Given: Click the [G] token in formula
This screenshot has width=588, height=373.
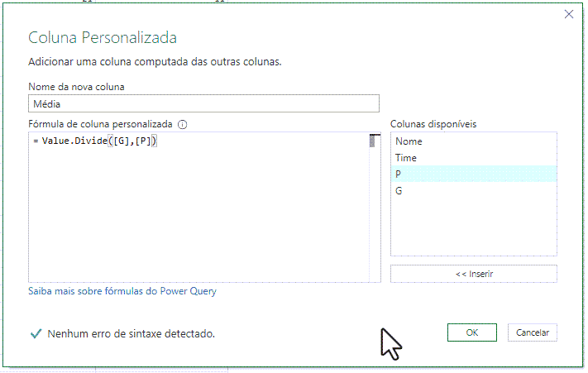Looking at the screenshot, I should 121,141.
